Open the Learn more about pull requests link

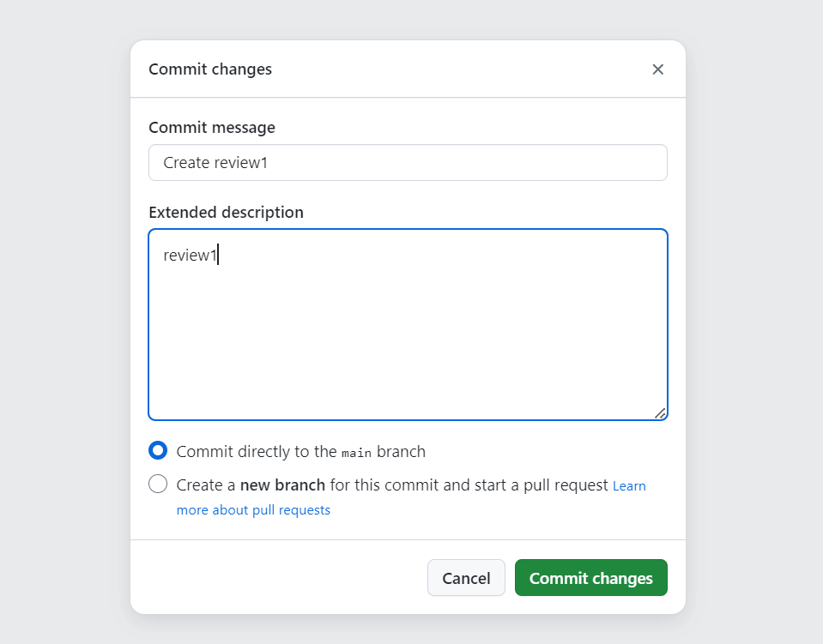point(253,510)
